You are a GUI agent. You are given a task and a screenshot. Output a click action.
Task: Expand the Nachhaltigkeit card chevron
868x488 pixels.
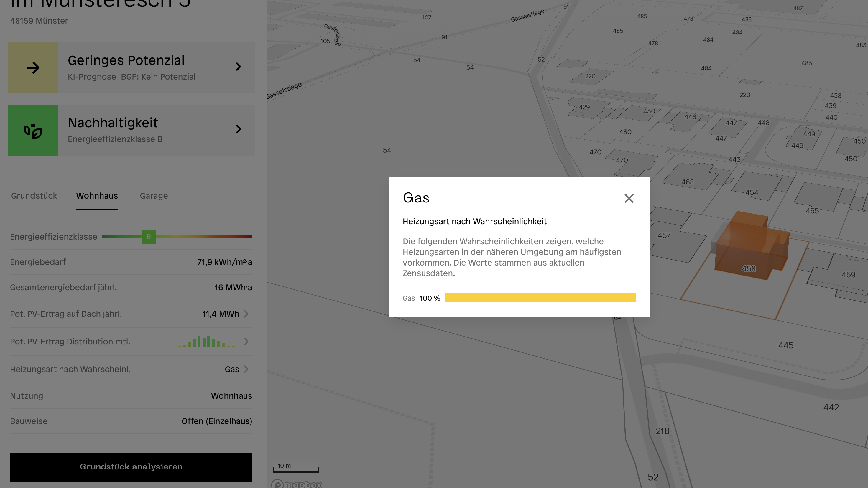pos(238,129)
